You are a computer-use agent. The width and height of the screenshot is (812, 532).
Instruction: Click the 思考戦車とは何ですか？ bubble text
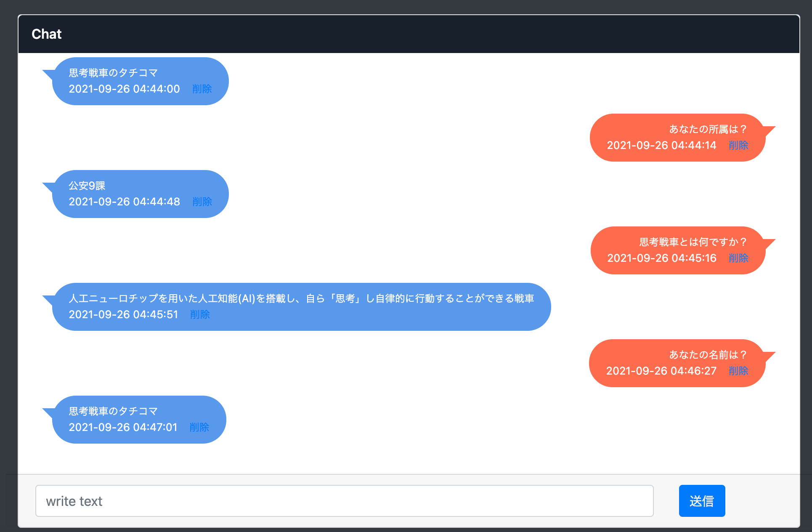tap(694, 242)
